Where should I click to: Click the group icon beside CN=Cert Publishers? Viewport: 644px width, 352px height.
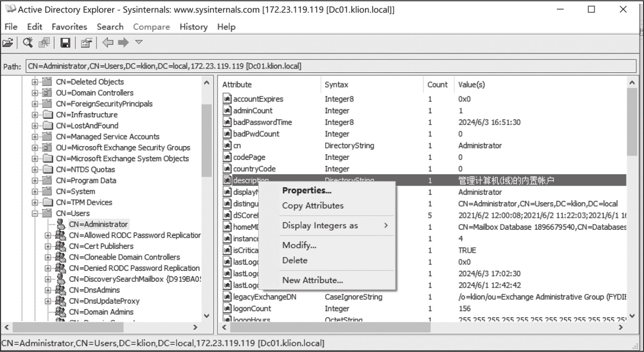(61, 246)
